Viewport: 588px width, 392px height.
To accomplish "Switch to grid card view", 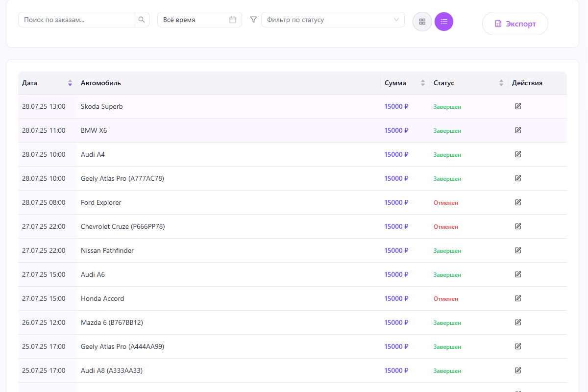I will tap(422, 22).
